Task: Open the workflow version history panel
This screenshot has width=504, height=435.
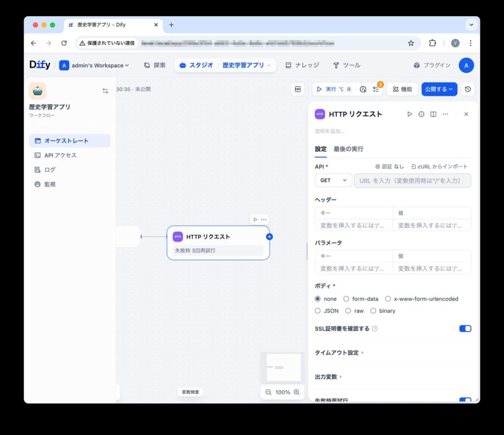Action: pyautogui.click(x=467, y=89)
